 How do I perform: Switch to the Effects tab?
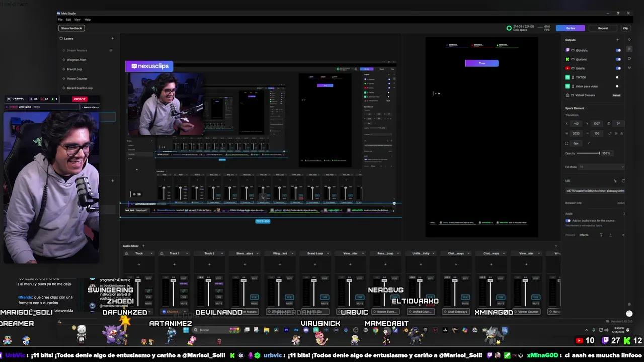584,235
